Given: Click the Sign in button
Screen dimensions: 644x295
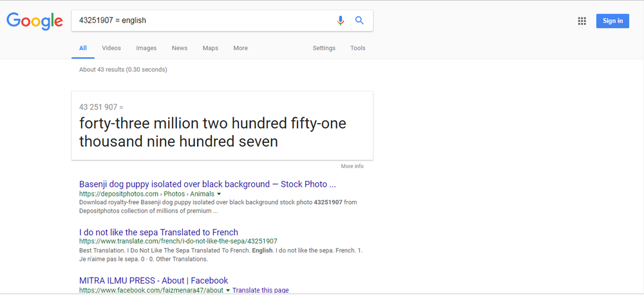Looking at the screenshot, I should 612,21.
